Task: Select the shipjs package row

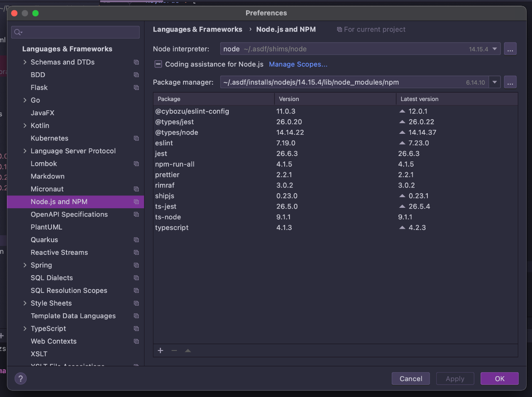Action: 335,195
